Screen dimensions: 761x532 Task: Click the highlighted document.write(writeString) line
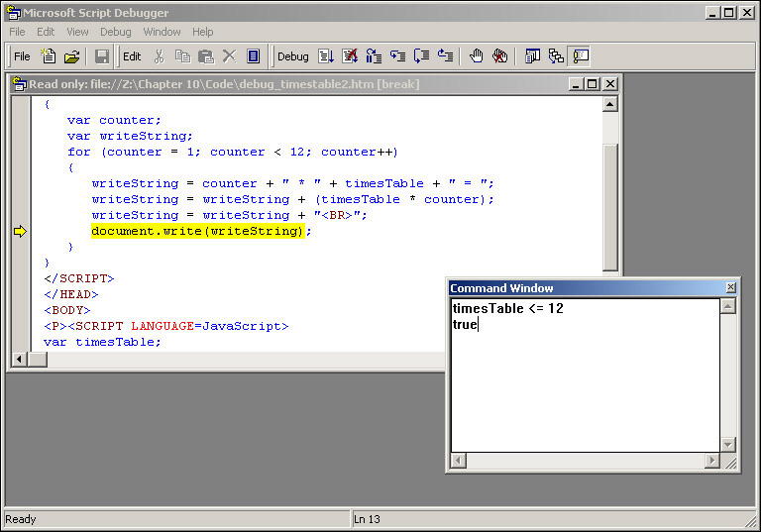196,231
